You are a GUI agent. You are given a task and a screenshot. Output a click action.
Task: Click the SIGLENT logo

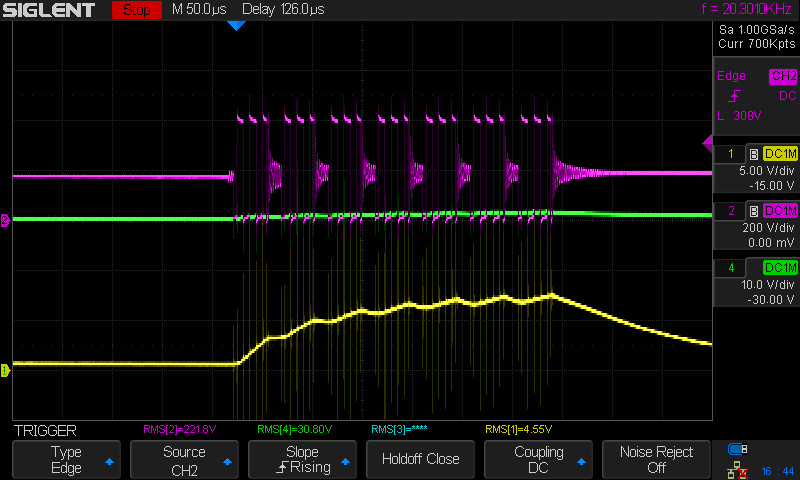[49, 10]
